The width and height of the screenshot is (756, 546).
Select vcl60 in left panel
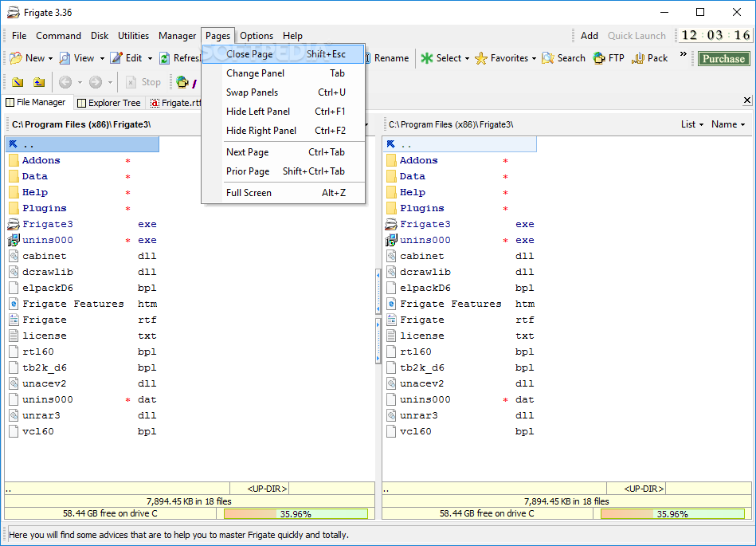point(82,432)
